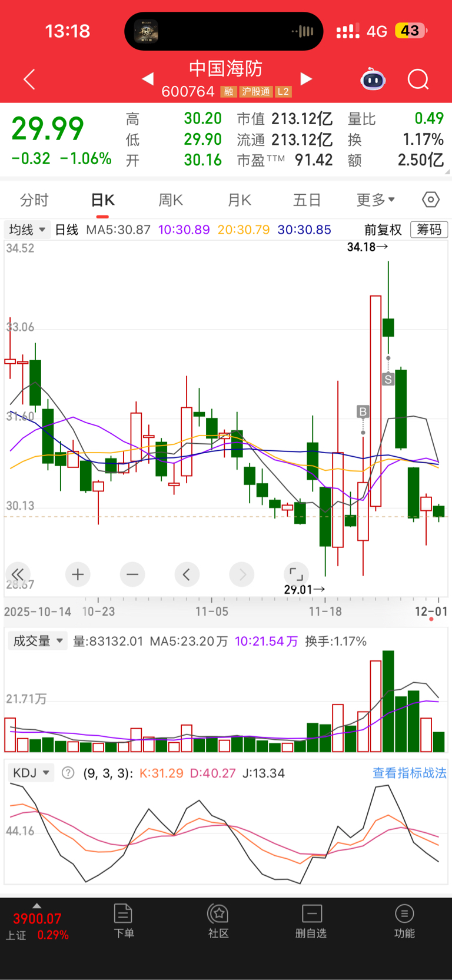This screenshot has height=980, width=452.
Task: Tap the 29.01 low price label
Action: tap(304, 589)
